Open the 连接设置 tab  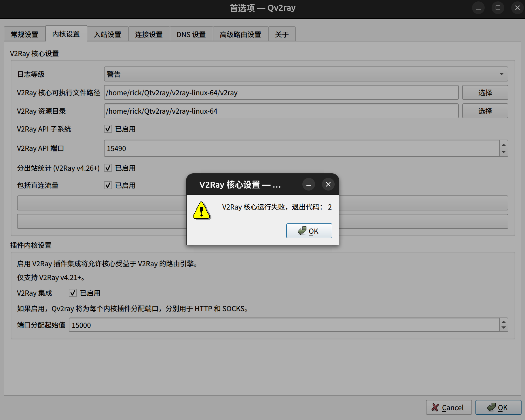point(149,35)
